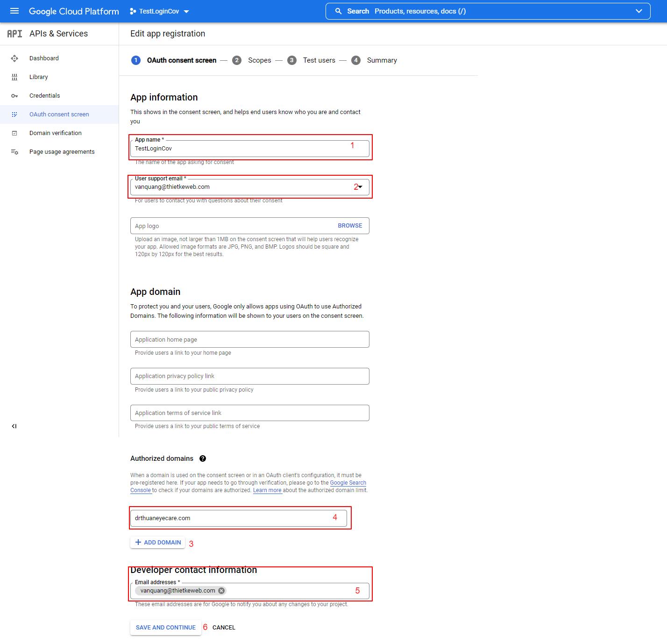Click the Domain verification checkbox icon
The width and height of the screenshot is (667, 644).
[14, 133]
